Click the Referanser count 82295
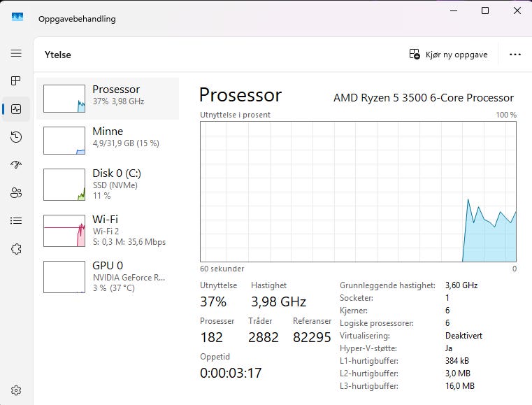This screenshot has height=405, width=532. [312, 337]
